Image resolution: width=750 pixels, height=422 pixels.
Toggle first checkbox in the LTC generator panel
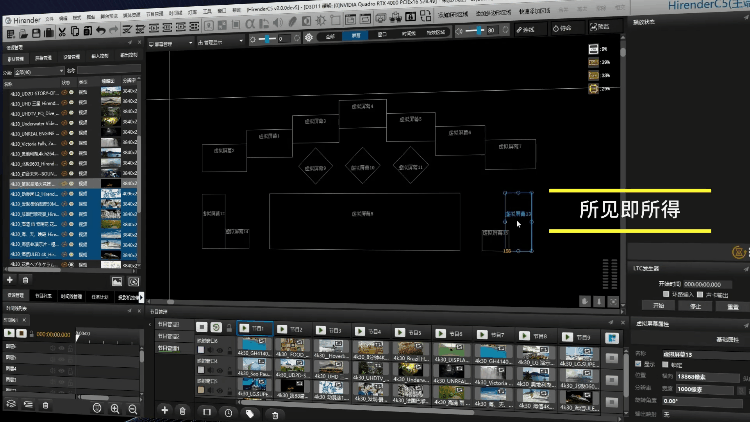click(665, 294)
